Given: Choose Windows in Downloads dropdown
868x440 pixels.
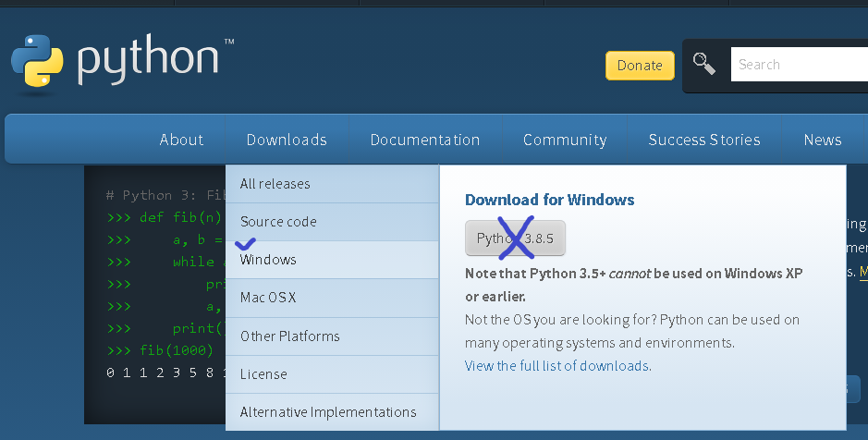Looking at the screenshot, I should pyautogui.click(x=332, y=260).
